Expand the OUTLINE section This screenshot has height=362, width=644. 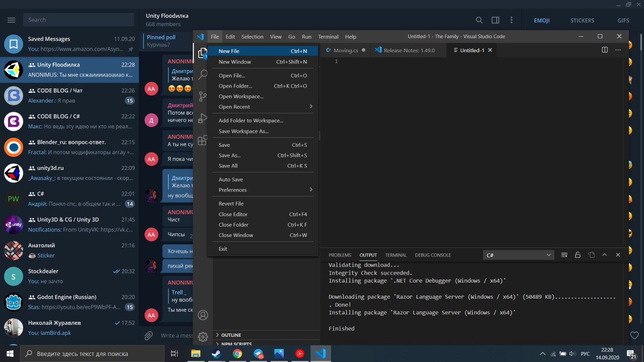point(267,335)
